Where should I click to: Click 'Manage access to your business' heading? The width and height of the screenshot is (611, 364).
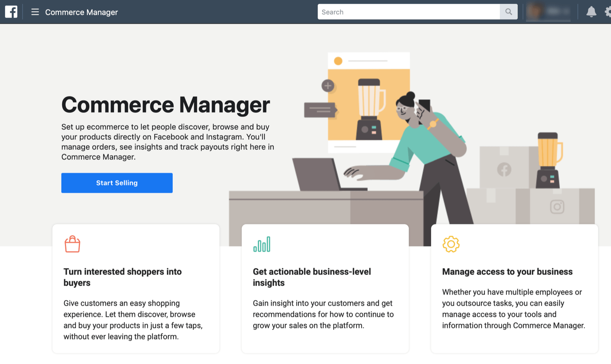tap(507, 272)
